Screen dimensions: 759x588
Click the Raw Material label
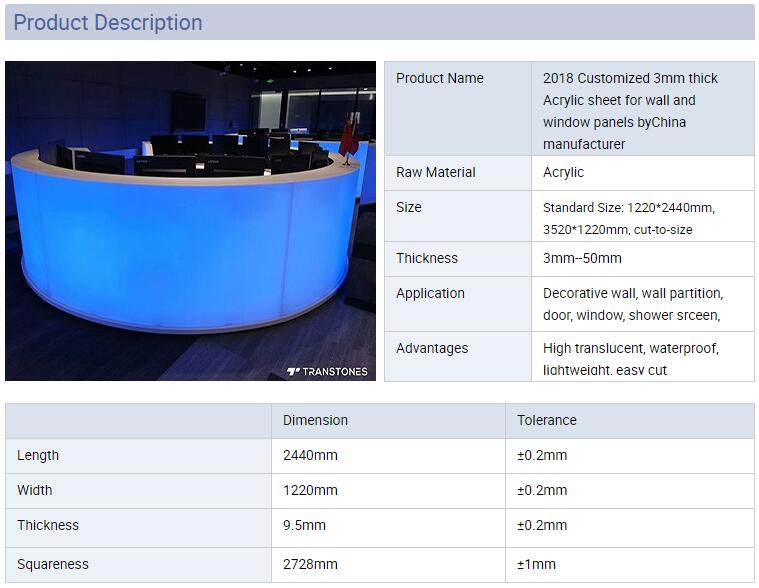pyautogui.click(x=436, y=172)
